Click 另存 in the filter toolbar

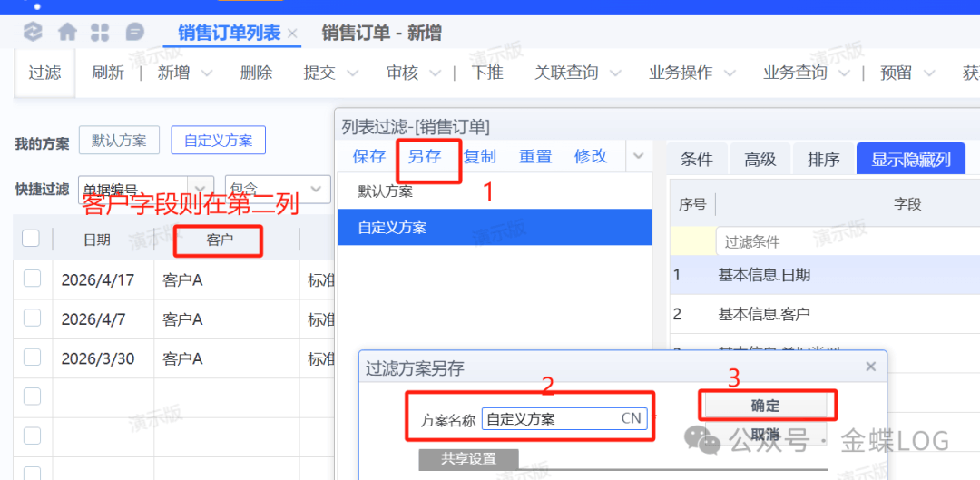pos(425,156)
